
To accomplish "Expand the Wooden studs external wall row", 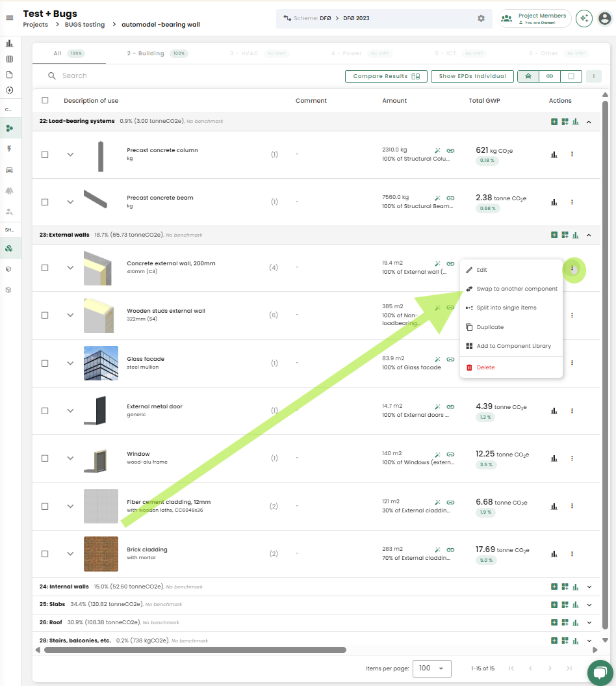I will [x=70, y=315].
